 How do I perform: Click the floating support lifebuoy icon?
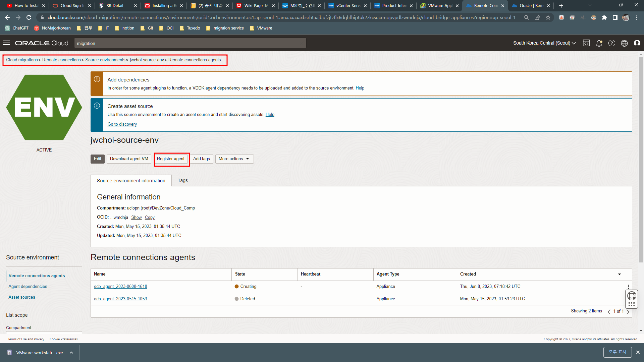(631, 296)
